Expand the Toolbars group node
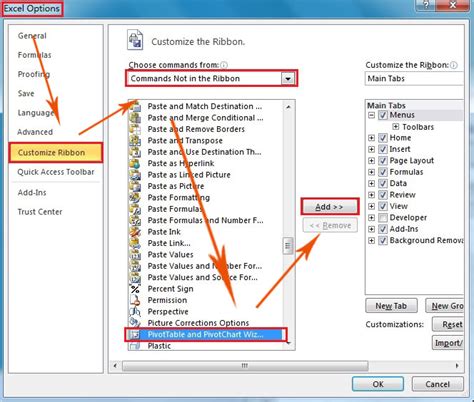Viewport: 474px width, 402px height. click(x=396, y=127)
